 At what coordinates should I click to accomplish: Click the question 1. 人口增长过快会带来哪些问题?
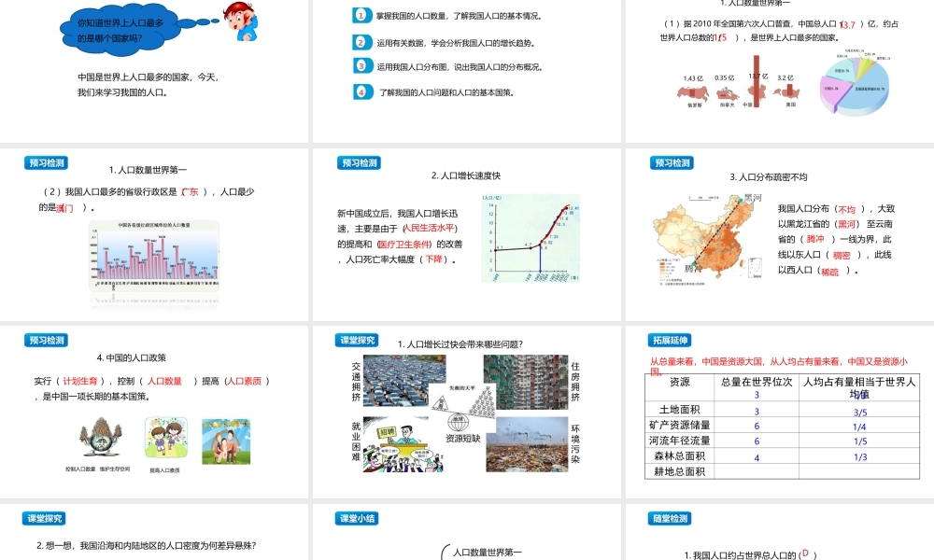point(460,344)
